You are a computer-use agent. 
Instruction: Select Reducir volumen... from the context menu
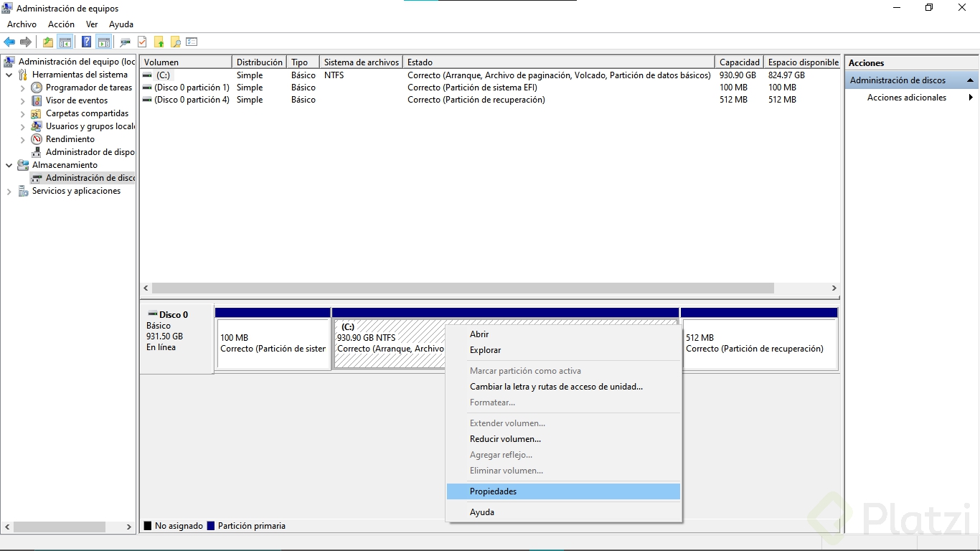(563, 439)
